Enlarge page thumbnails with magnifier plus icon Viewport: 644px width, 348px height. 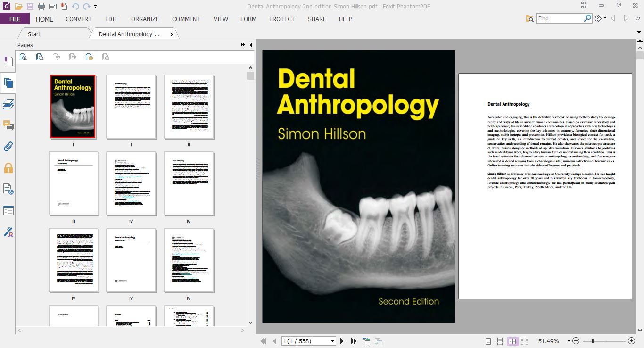pyautogui.click(x=23, y=57)
